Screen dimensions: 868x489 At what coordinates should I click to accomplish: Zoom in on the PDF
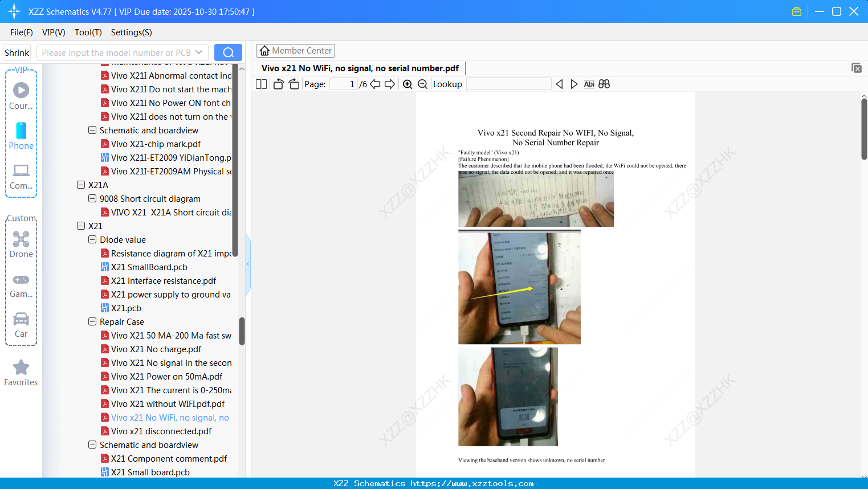tap(407, 84)
